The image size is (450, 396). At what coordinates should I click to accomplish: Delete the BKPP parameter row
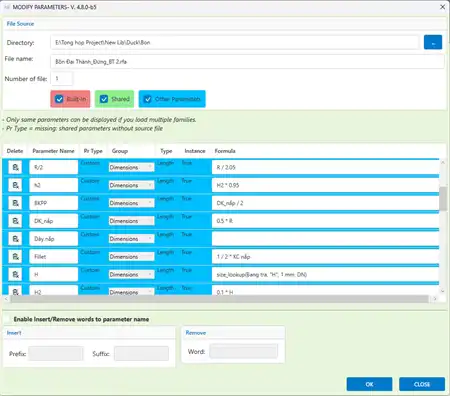coord(15,203)
